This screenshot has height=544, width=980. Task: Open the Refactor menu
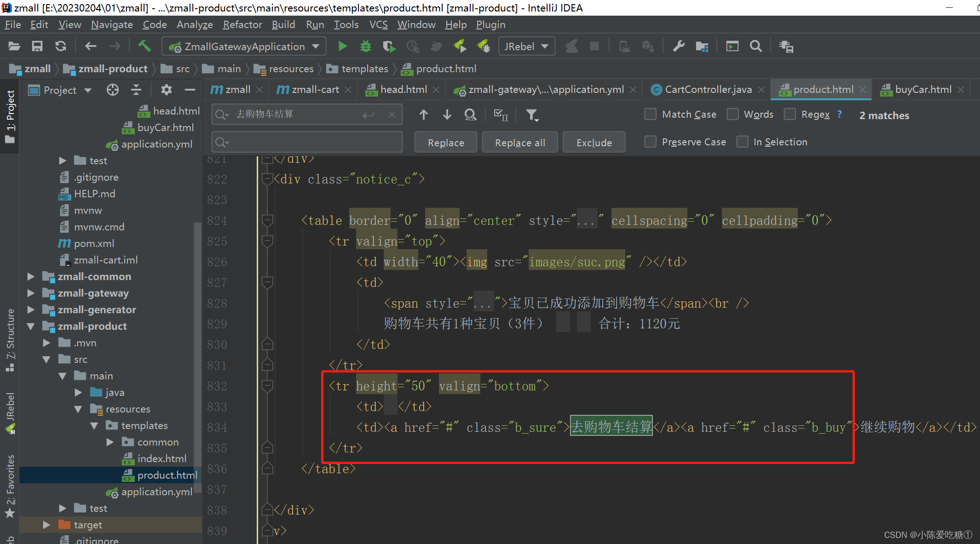(x=242, y=25)
